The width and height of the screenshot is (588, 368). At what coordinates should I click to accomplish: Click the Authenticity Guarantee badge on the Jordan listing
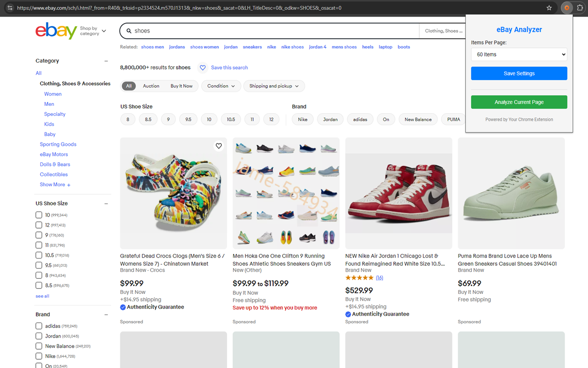(377, 314)
